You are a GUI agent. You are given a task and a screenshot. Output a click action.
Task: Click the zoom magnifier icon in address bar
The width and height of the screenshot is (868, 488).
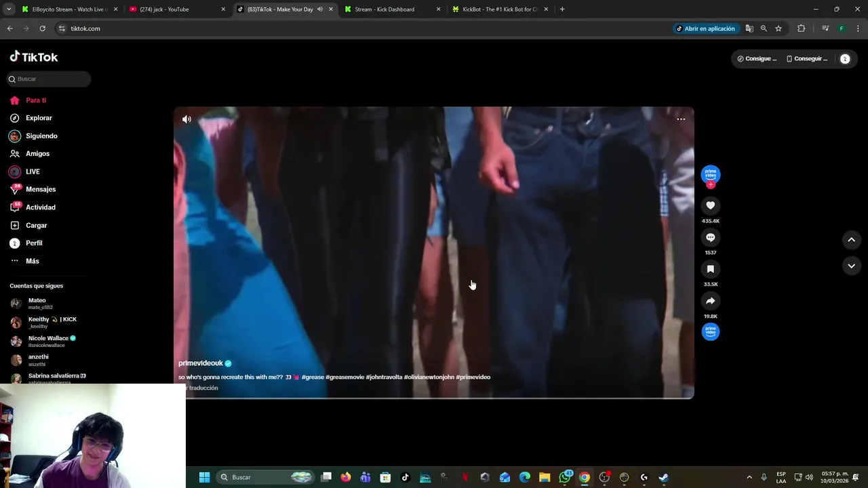point(764,28)
